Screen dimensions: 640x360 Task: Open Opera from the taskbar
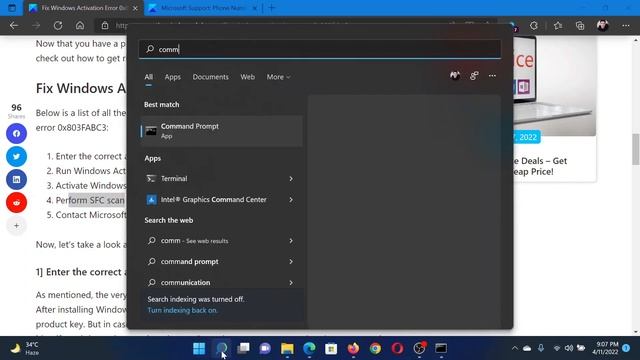point(397,348)
